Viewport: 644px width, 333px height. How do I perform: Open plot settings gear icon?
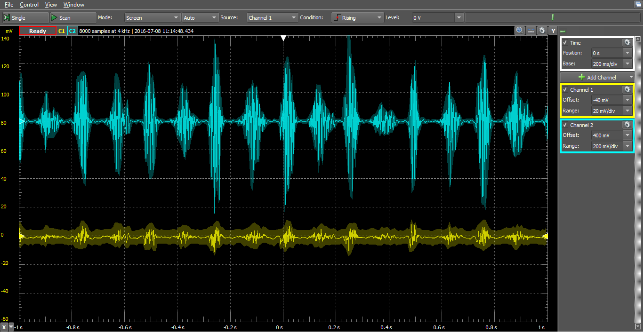point(542,31)
